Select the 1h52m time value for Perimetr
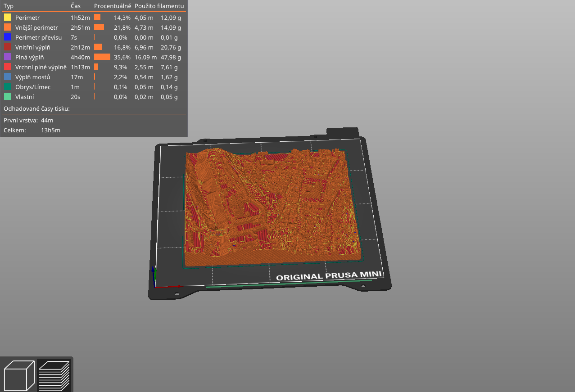The width and height of the screenshot is (575, 392). tap(80, 18)
